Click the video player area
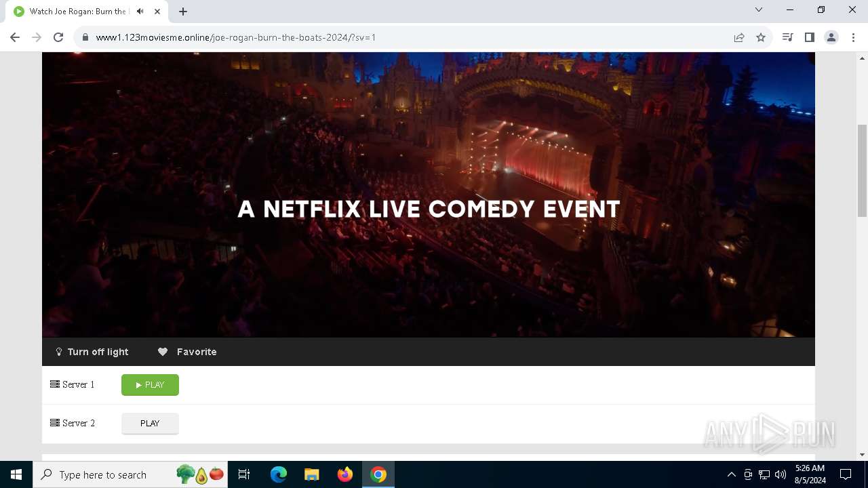The image size is (868, 488). [429, 195]
